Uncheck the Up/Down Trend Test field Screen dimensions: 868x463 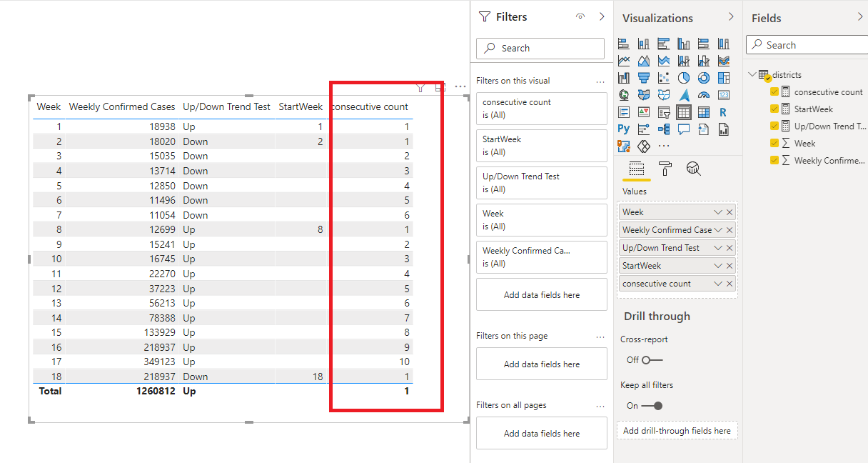pyautogui.click(x=774, y=126)
